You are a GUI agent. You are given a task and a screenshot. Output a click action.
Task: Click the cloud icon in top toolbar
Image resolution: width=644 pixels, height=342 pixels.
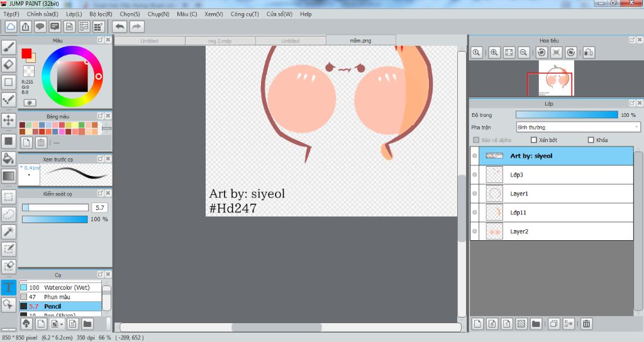(11, 26)
